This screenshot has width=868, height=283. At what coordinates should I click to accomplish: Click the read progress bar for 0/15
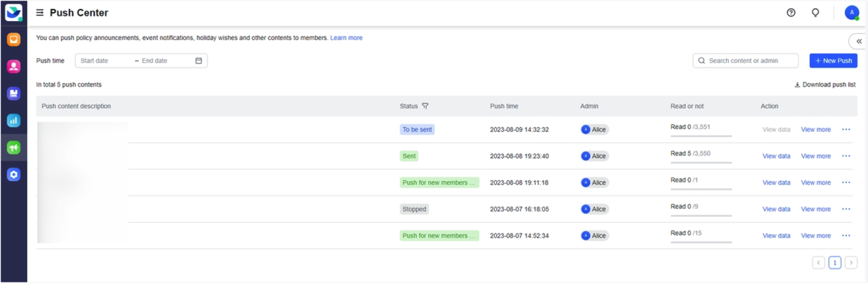701,242
